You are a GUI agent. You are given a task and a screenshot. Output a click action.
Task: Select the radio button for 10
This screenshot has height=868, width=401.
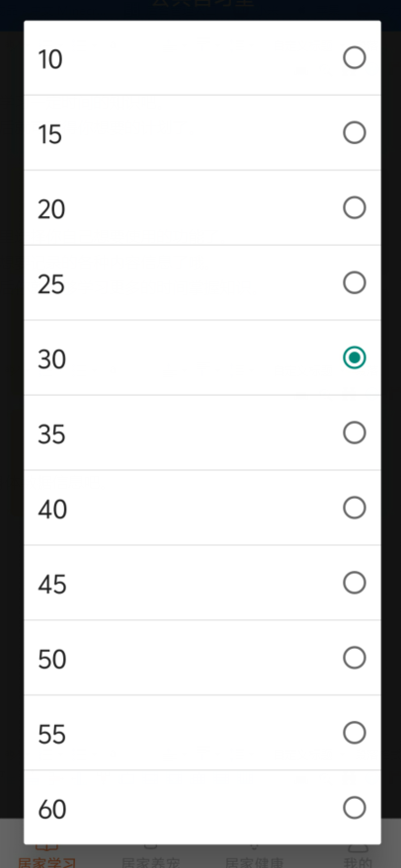click(355, 57)
